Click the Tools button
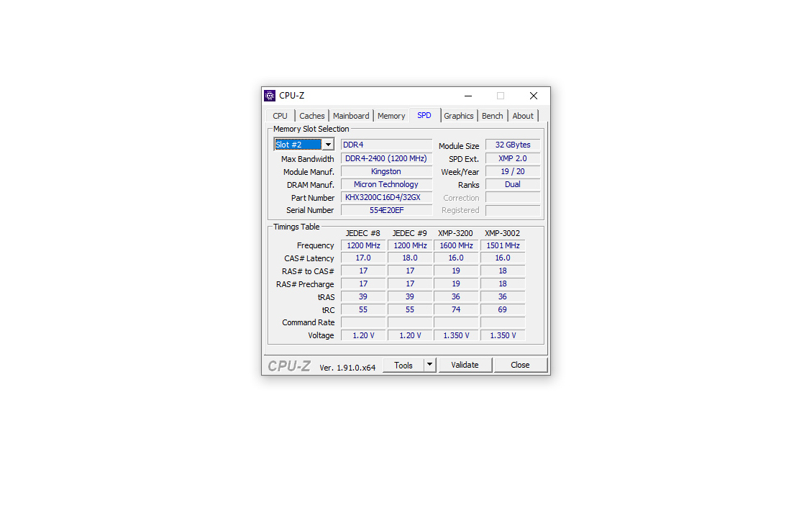This screenshot has width=812, height=508. point(403,365)
